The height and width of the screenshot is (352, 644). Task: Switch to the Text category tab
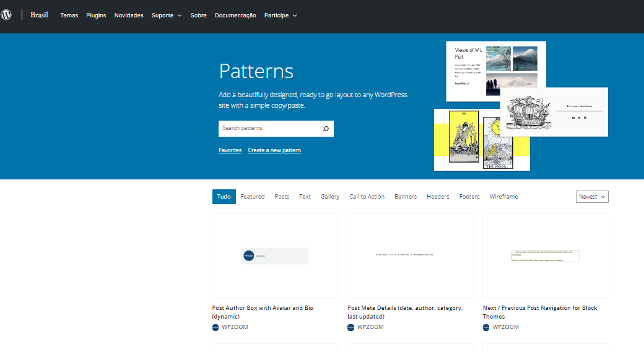pos(305,197)
